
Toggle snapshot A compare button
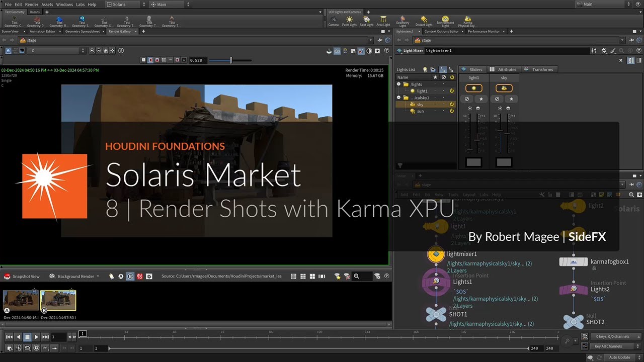click(x=121, y=276)
